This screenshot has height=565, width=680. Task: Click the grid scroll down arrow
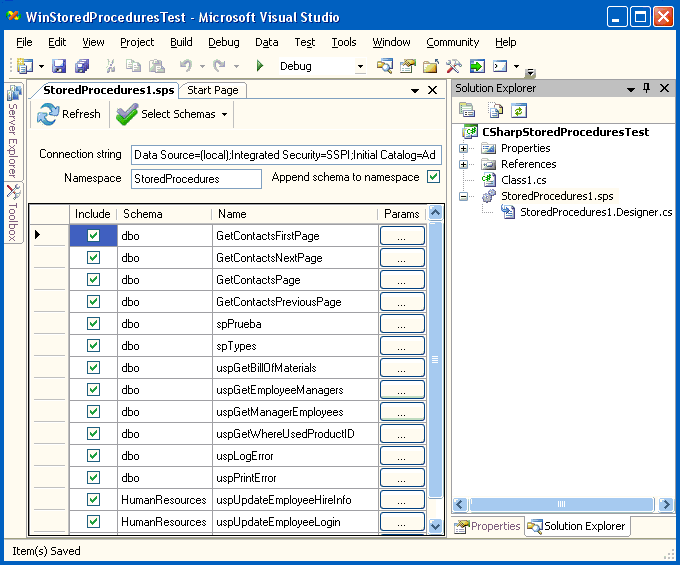coord(435,526)
